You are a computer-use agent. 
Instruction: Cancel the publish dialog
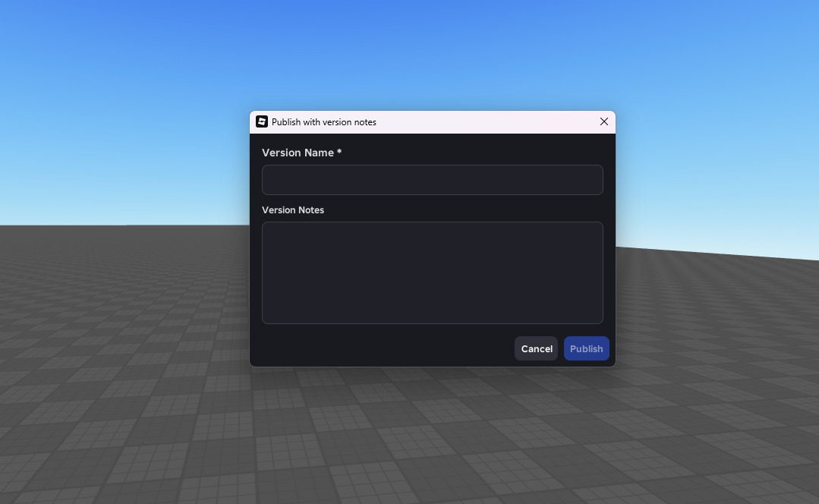537,348
